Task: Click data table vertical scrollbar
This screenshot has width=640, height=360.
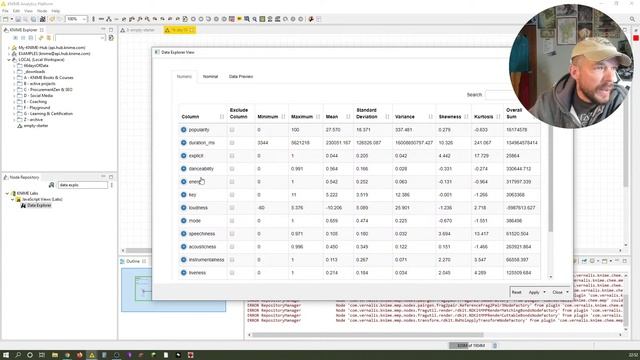Action: point(550,179)
